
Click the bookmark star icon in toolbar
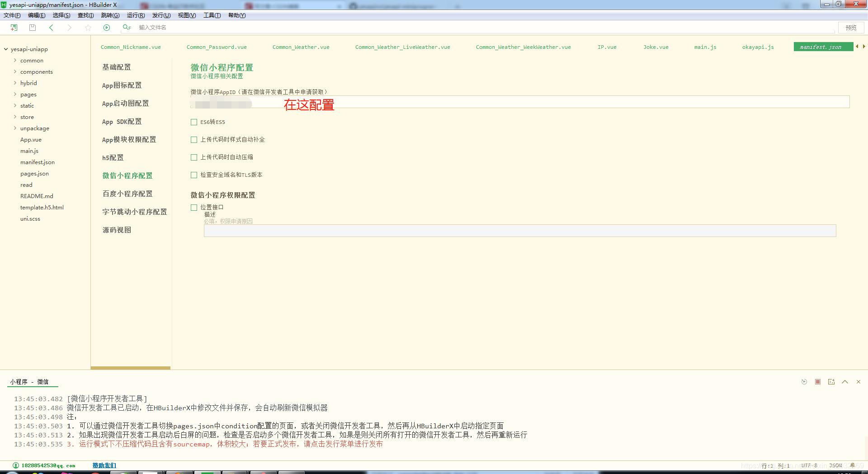click(x=88, y=28)
